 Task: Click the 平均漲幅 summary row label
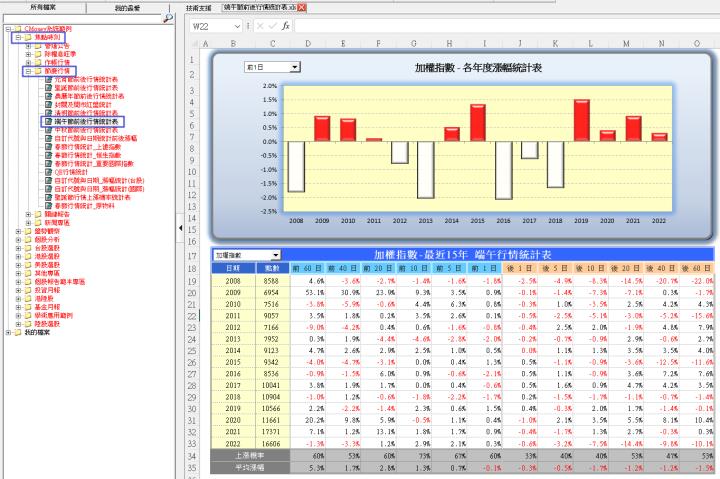click(250, 468)
